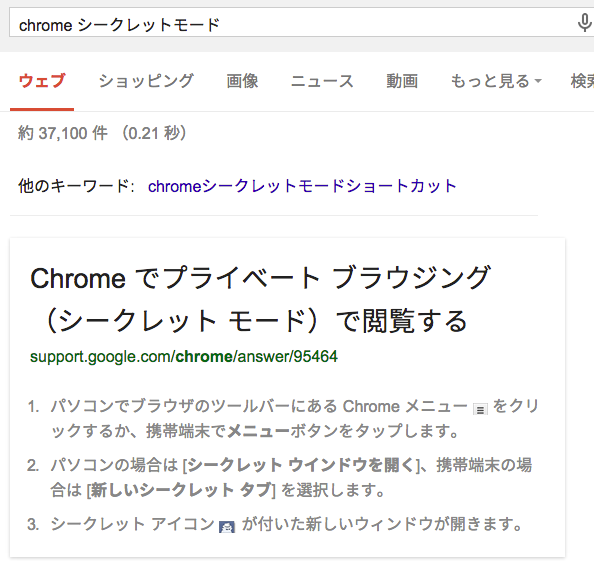Click bold text 新しいシークレット タブ
594x571 pixels.
click(181, 490)
